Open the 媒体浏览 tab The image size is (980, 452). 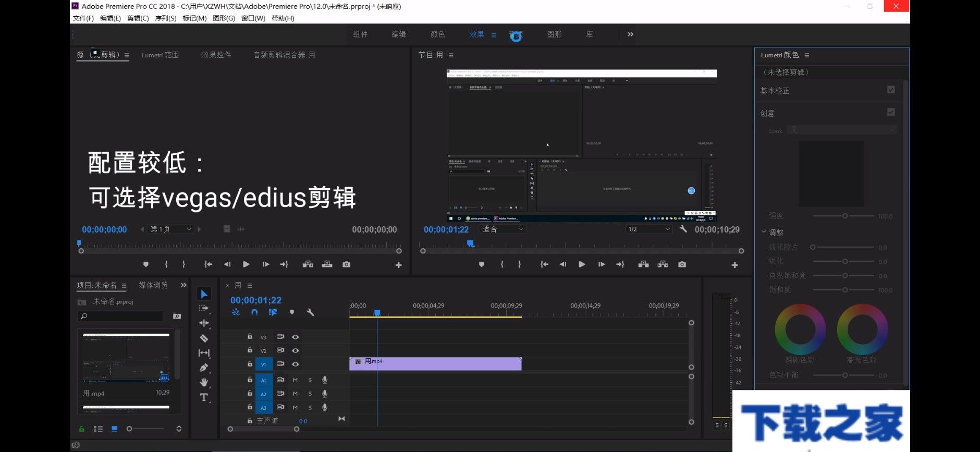tap(153, 285)
